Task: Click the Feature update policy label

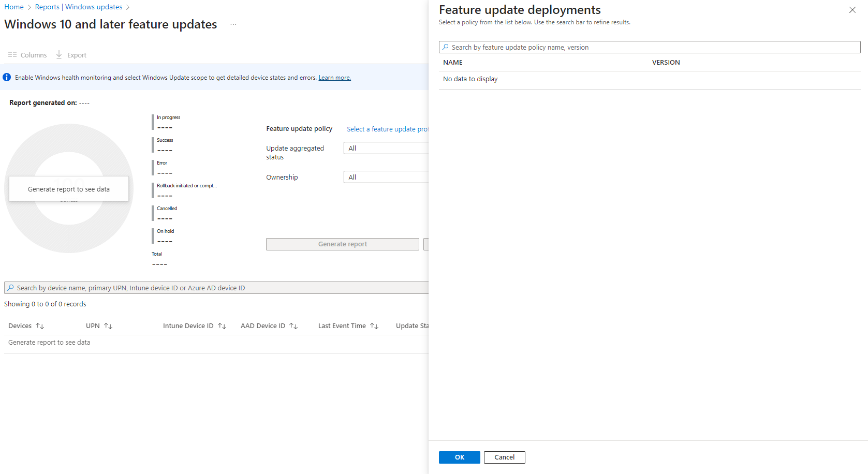Action: pyautogui.click(x=299, y=128)
